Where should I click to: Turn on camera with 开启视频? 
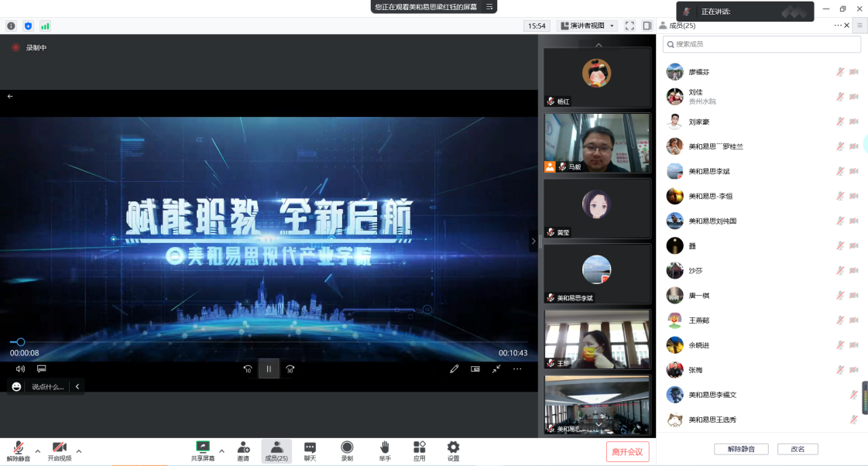(59, 451)
